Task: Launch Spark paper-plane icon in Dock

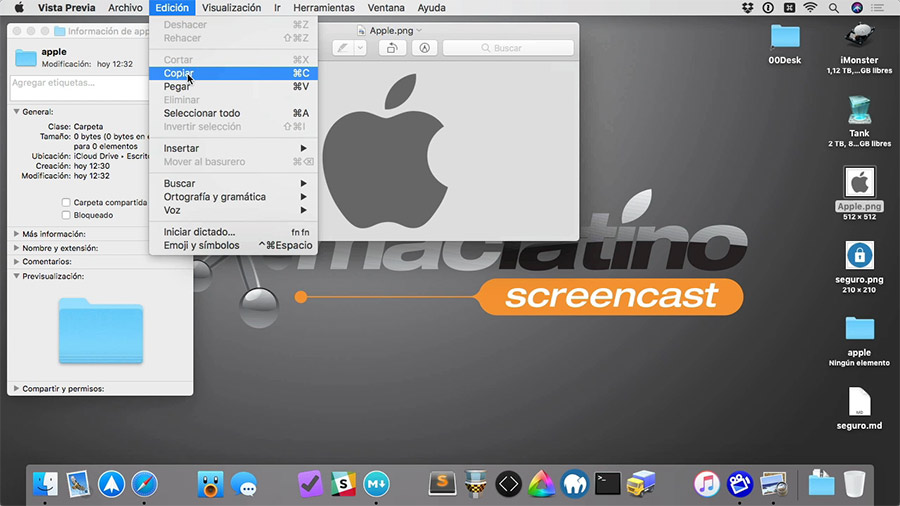Action: coord(111,484)
